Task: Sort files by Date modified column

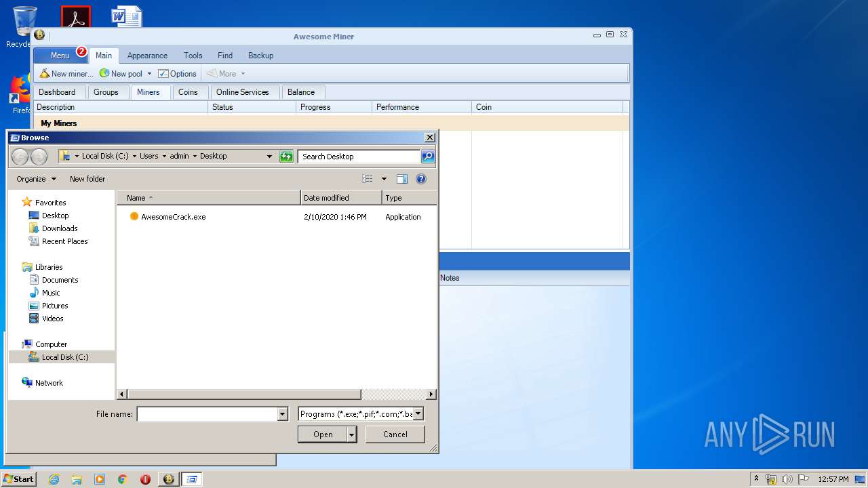Action: [342, 198]
